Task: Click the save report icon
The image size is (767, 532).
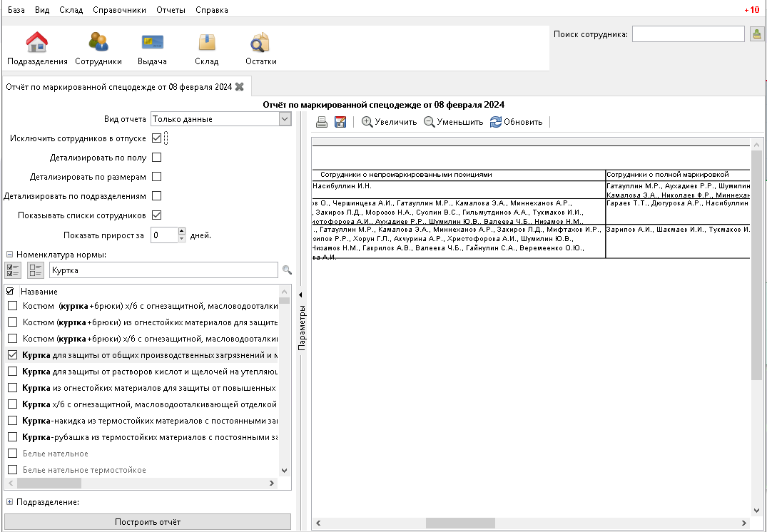Action: pos(340,122)
